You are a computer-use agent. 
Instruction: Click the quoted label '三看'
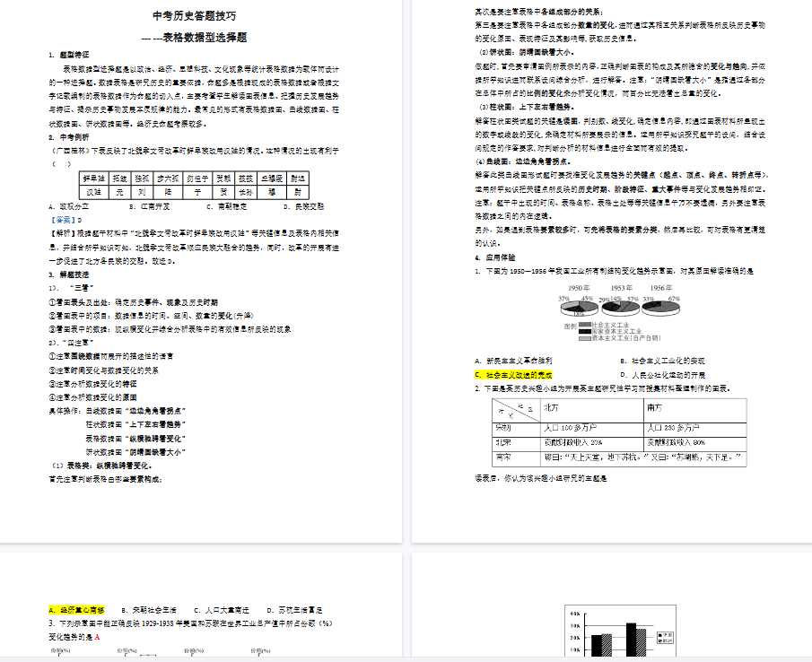click(82, 288)
